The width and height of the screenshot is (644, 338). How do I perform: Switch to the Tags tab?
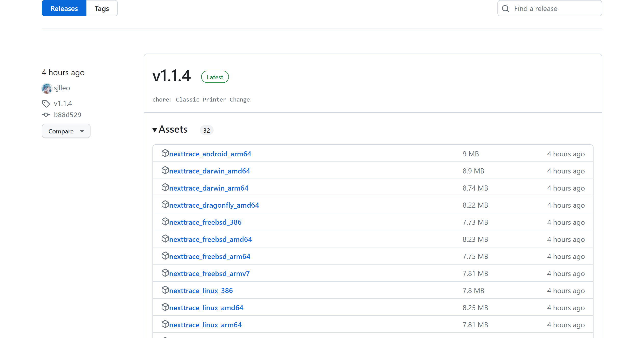(x=102, y=8)
